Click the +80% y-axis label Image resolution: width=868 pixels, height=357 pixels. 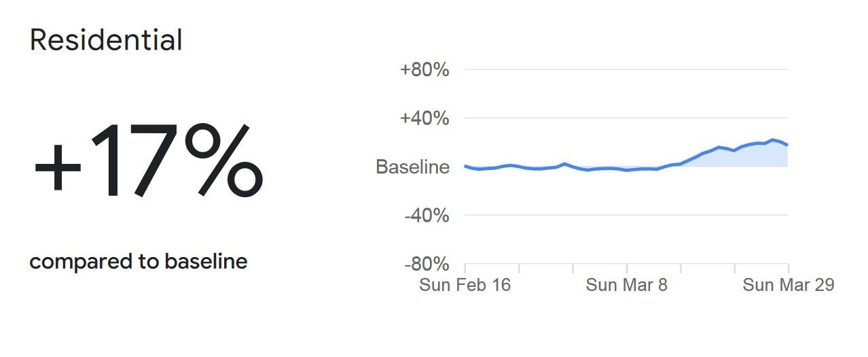click(424, 69)
